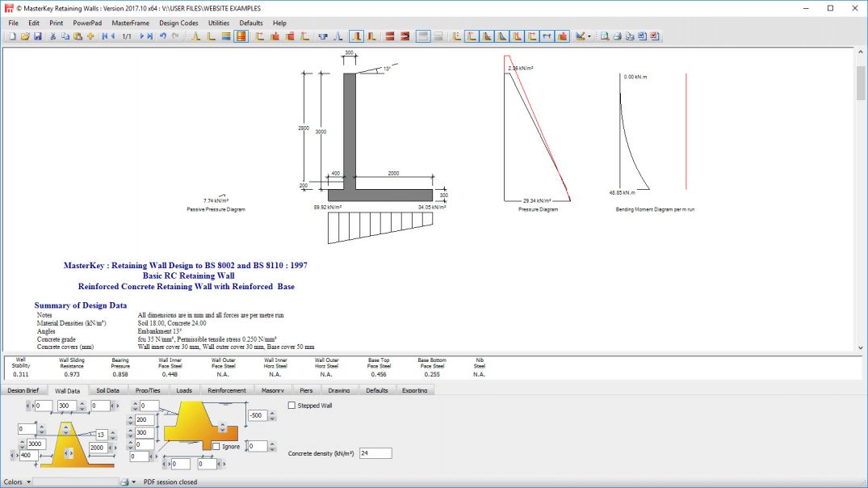This screenshot has width=868, height=488.
Task: Open the Loads tab
Action: (x=184, y=390)
